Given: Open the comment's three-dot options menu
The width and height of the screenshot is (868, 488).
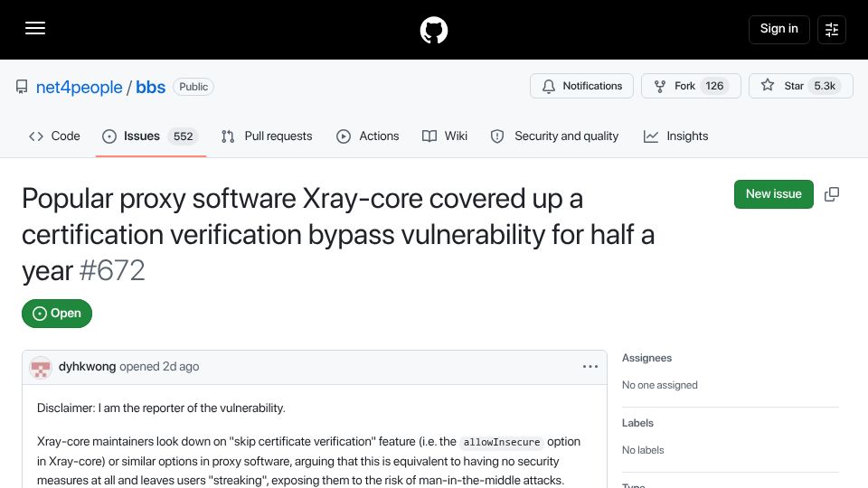Looking at the screenshot, I should (x=590, y=366).
